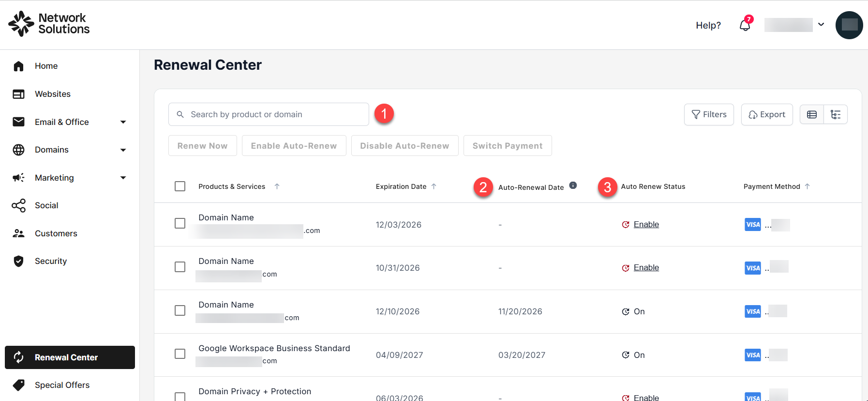The image size is (868, 401).
Task: Open the user profile avatar
Action: [849, 25]
